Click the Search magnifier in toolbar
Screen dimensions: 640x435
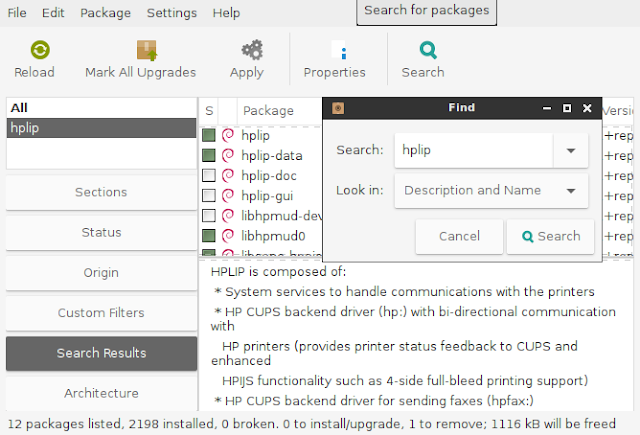428,50
